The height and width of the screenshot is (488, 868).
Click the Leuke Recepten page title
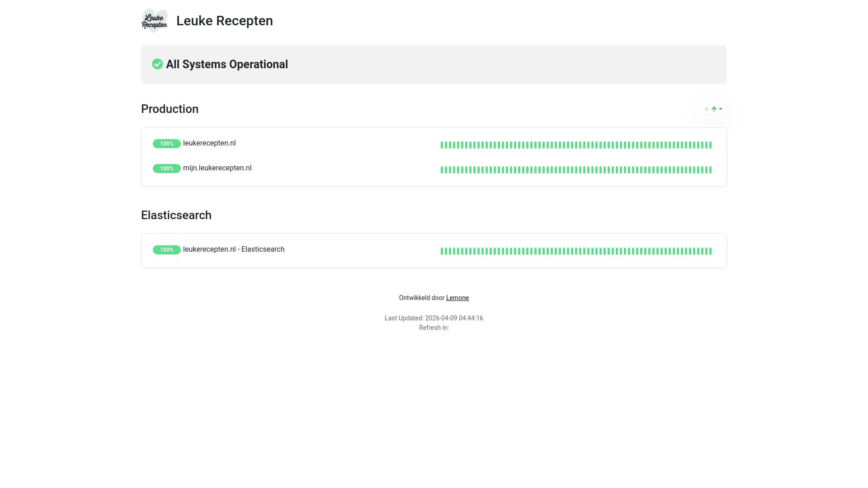click(x=225, y=21)
